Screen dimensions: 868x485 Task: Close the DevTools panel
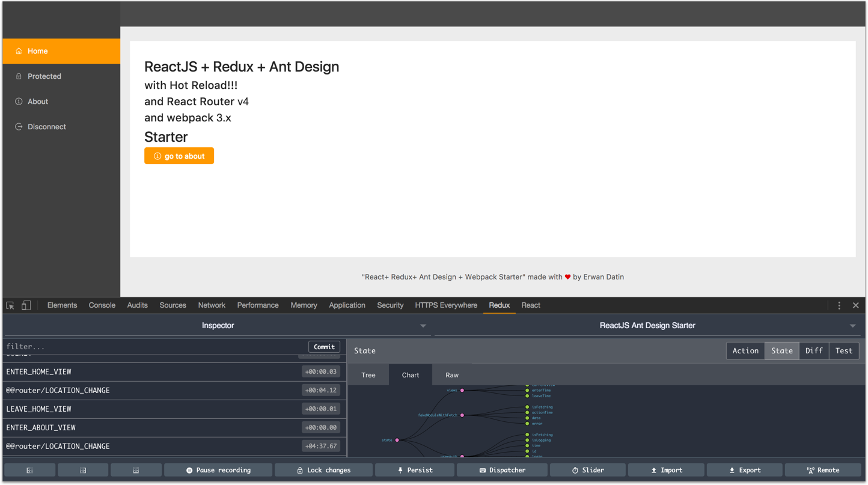(x=856, y=306)
